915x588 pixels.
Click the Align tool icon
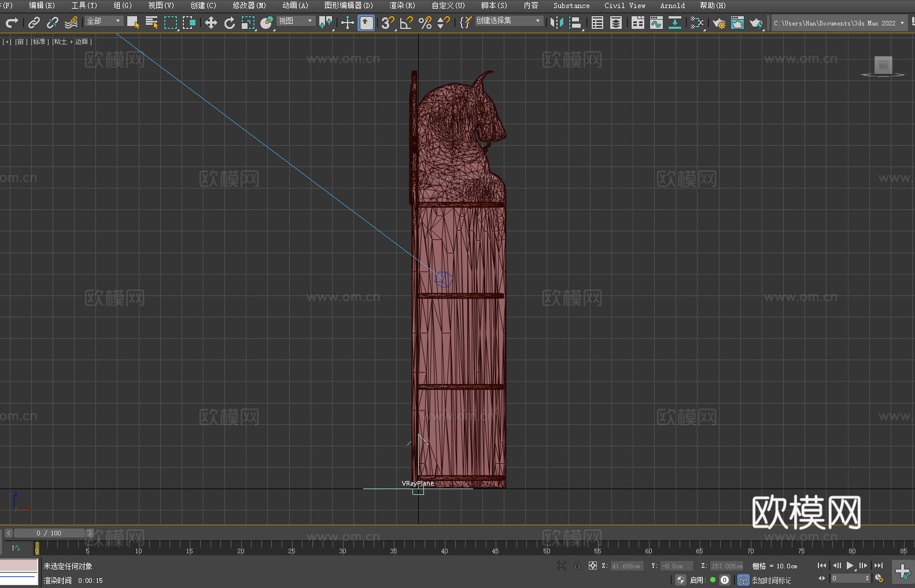click(x=575, y=23)
